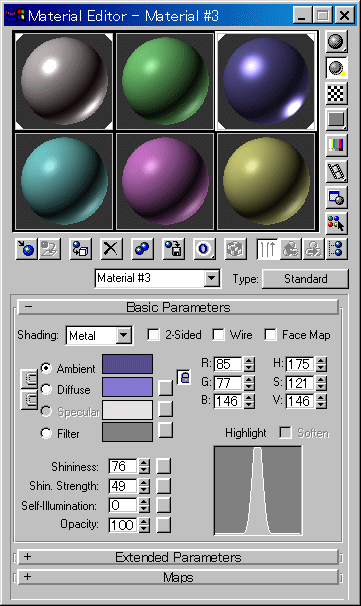
Task: Click the Show Map in Viewport cube icon
Action: pyautogui.click(x=235, y=249)
